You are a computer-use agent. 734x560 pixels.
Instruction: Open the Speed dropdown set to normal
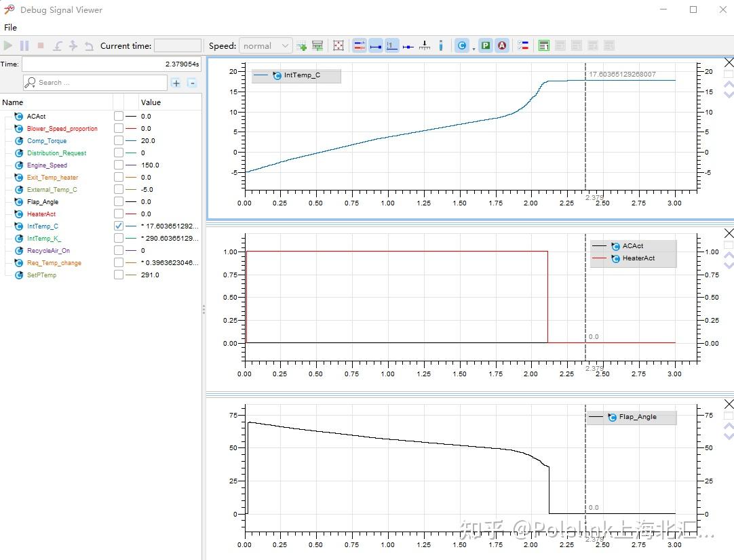(x=266, y=45)
